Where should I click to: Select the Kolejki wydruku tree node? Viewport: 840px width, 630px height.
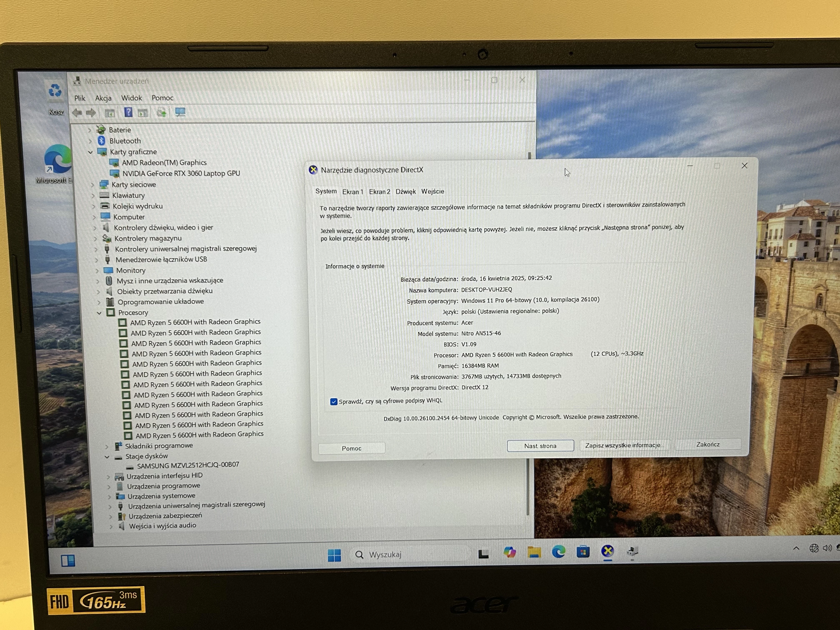point(131,206)
